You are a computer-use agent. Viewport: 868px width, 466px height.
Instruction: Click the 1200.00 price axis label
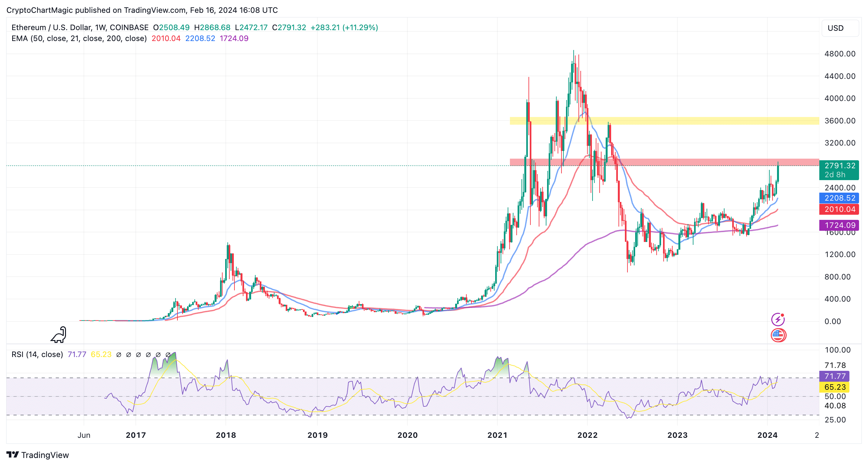pos(840,254)
